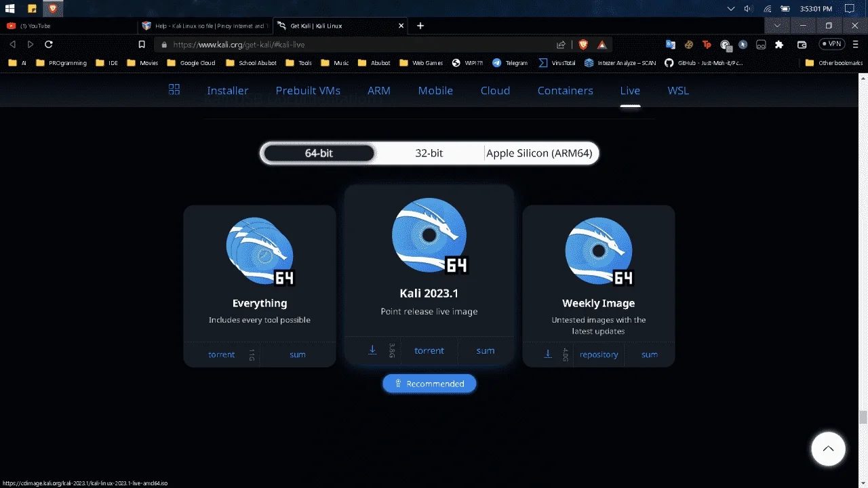Click the Weekly Image Kali disc image
The width and height of the screenshot is (868, 488).
599,251
